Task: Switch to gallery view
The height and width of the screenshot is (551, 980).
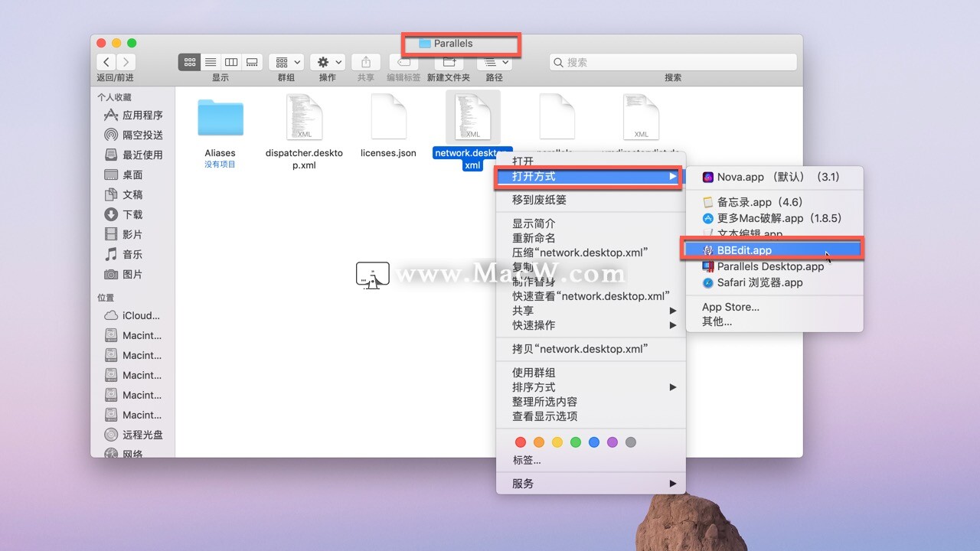Action: (252, 62)
